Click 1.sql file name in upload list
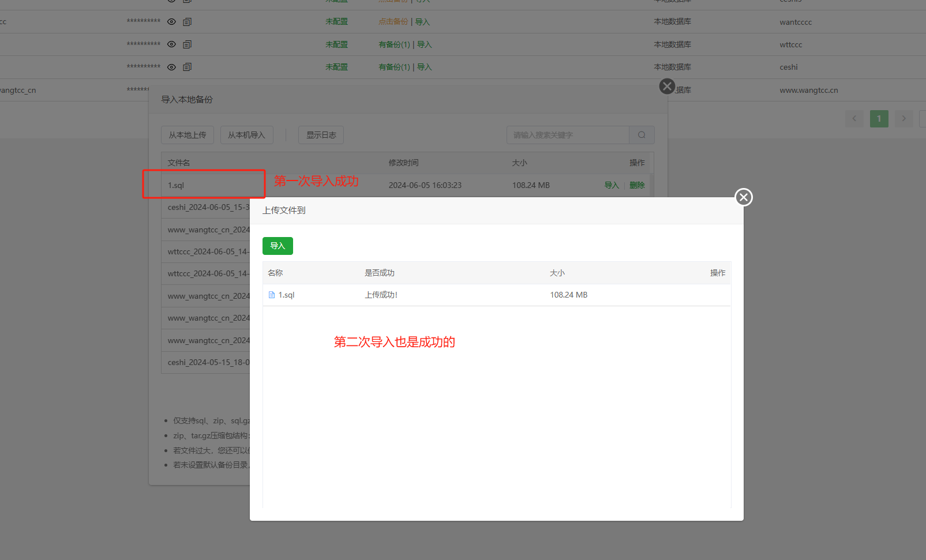 click(x=287, y=295)
